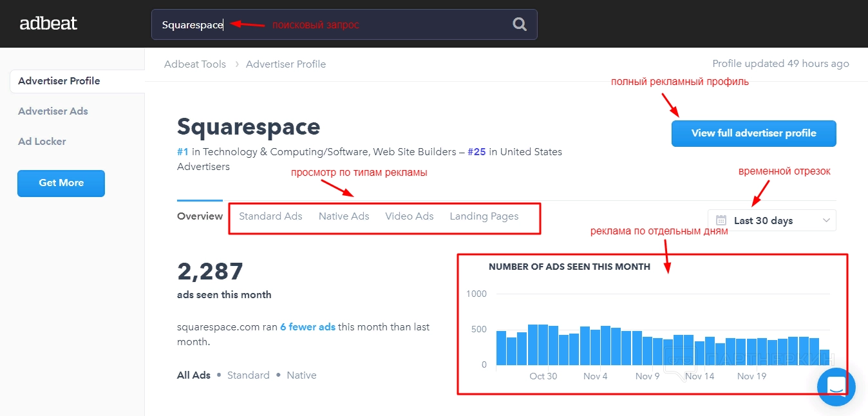Click Profile updated 49 hours ago text

pos(780,64)
